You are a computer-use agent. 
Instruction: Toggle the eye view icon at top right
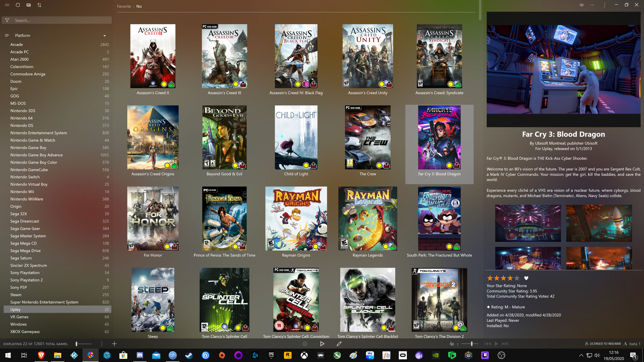pyautogui.click(x=581, y=5)
